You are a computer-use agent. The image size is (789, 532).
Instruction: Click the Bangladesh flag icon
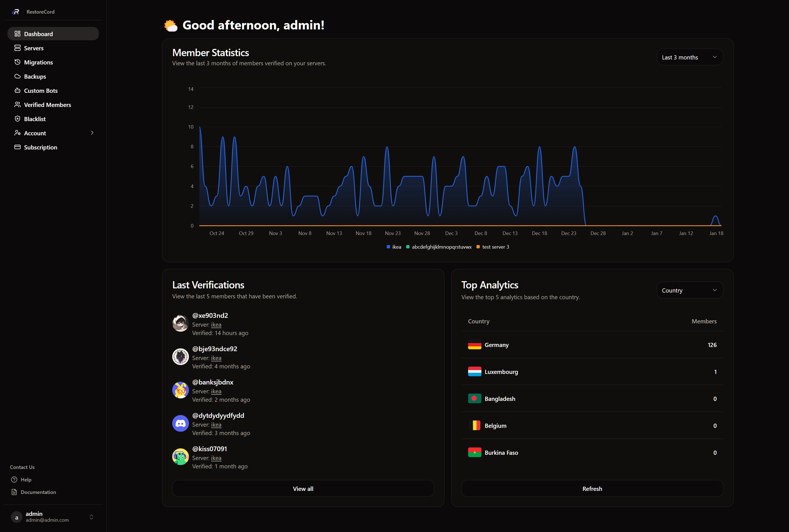475,398
